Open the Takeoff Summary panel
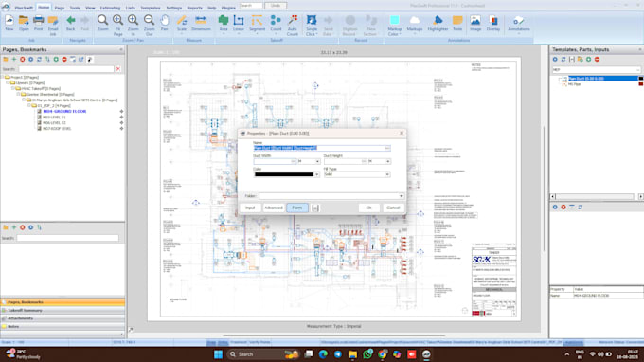This screenshot has height=362, width=644. coord(63,310)
